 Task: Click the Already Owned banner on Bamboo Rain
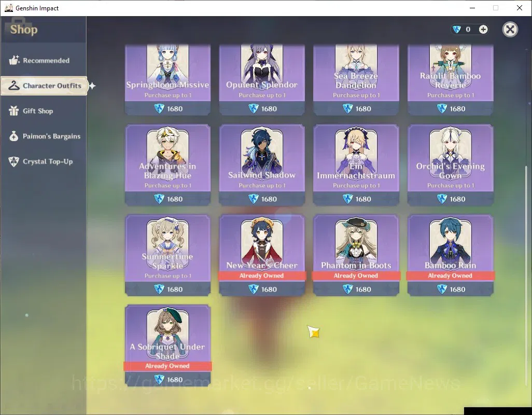(x=450, y=275)
